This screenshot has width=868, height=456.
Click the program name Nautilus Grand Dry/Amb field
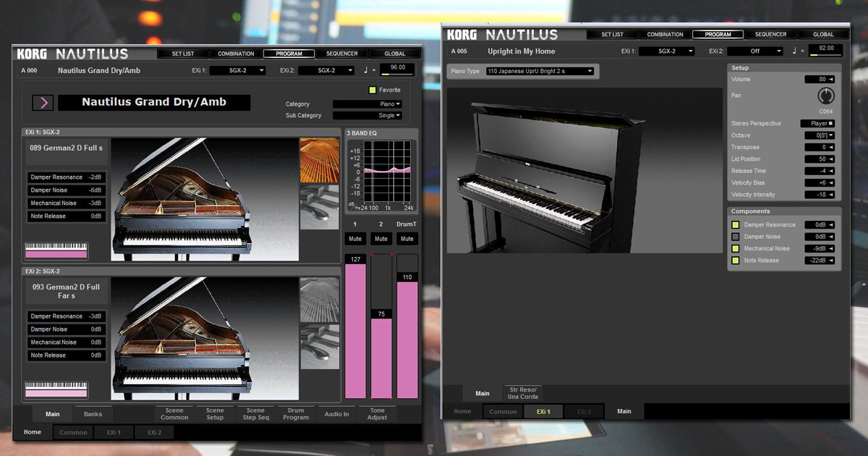point(154,103)
